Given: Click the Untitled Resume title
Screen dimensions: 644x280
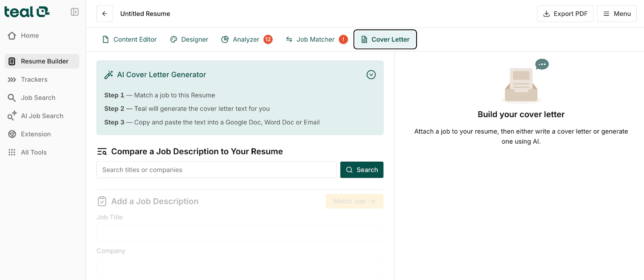Looking at the screenshot, I should point(145,14).
